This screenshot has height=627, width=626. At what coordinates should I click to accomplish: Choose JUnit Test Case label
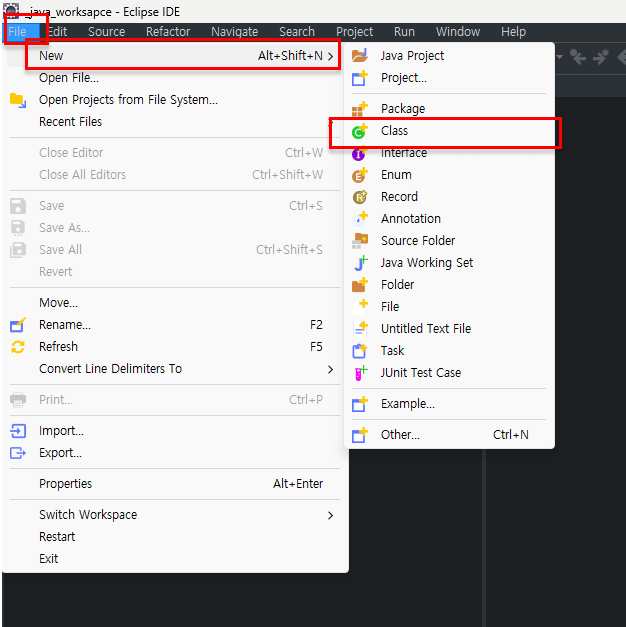coord(421,373)
